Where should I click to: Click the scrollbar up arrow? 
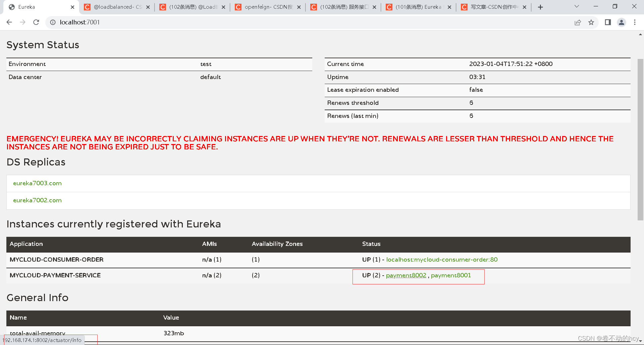click(640, 34)
